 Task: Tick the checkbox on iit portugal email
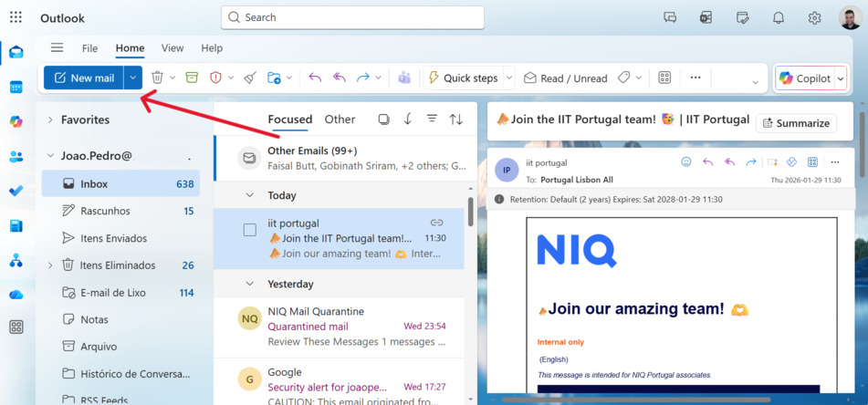[250, 230]
